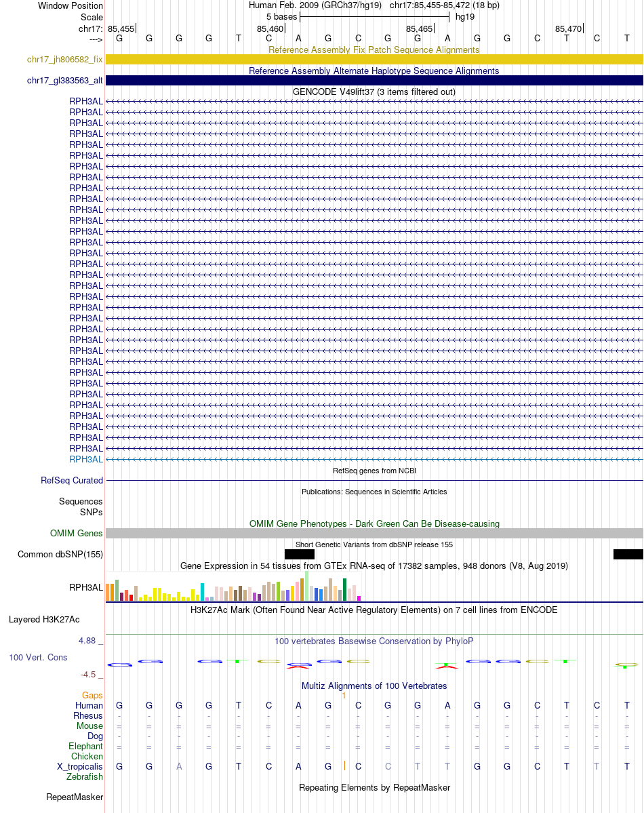Click the 85,460 position marker
644x813 pixels.
click(270, 29)
